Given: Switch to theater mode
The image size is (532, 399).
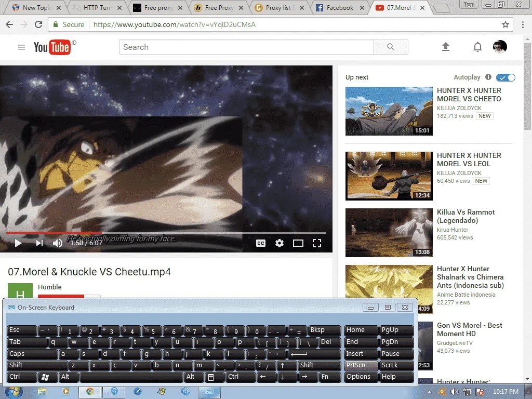Looking at the screenshot, I should tap(298, 243).
